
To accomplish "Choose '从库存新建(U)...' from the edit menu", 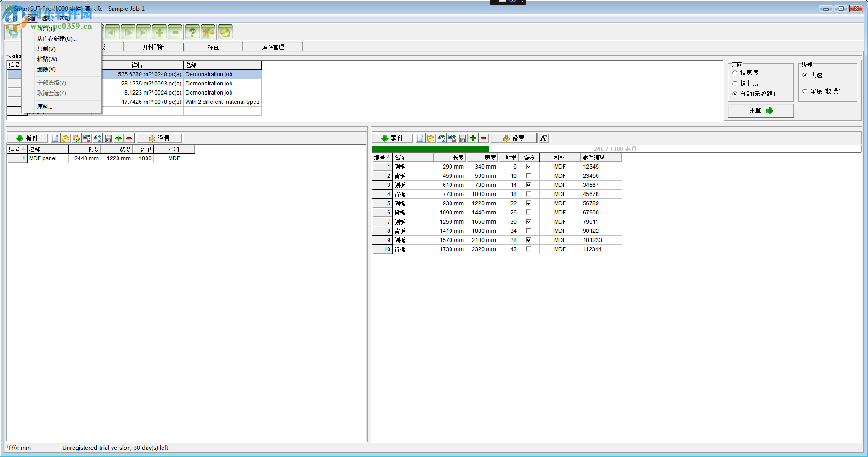I will click(x=57, y=39).
